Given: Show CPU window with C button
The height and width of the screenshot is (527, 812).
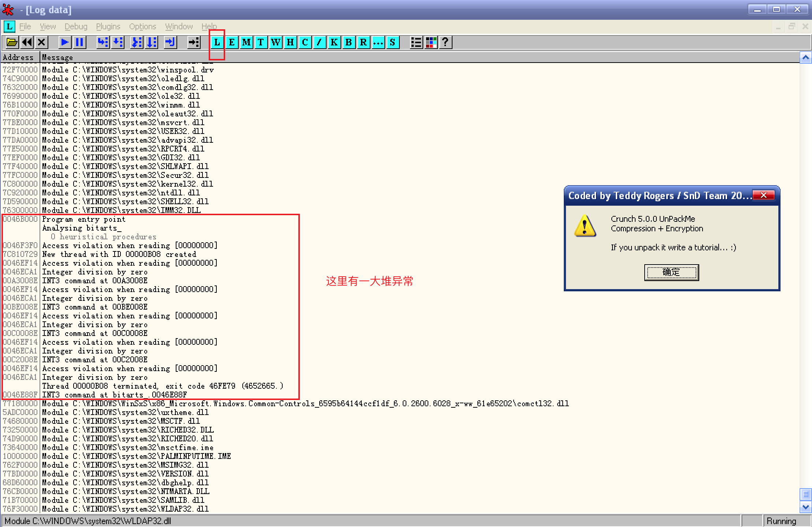Looking at the screenshot, I should click(305, 42).
